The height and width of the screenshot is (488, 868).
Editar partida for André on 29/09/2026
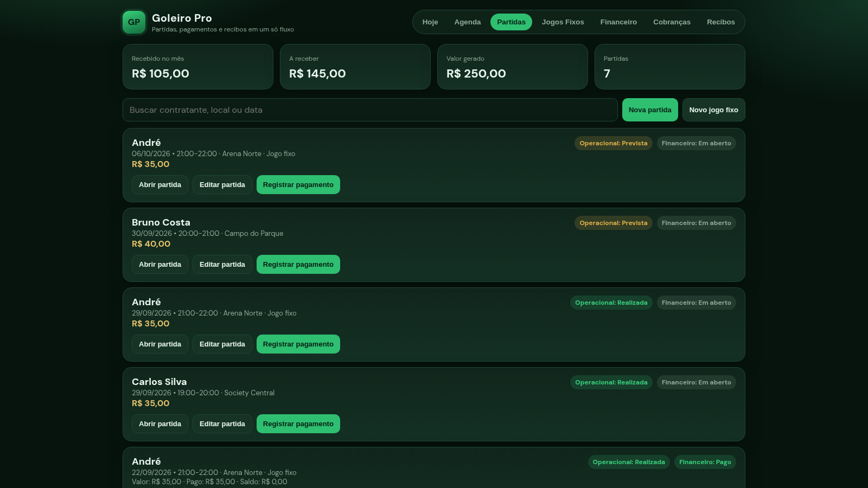click(x=222, y=344)
